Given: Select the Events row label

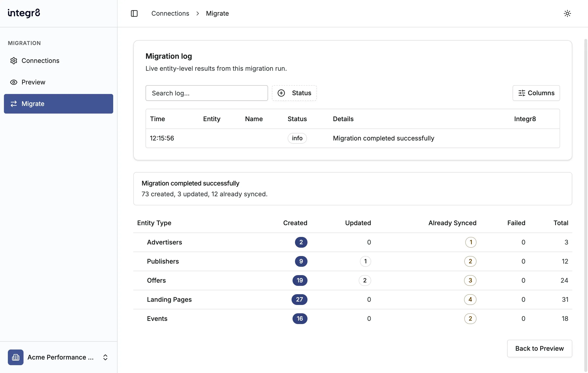Looking at the screenshot, I should pyautogui.click(x=157, y=319).
